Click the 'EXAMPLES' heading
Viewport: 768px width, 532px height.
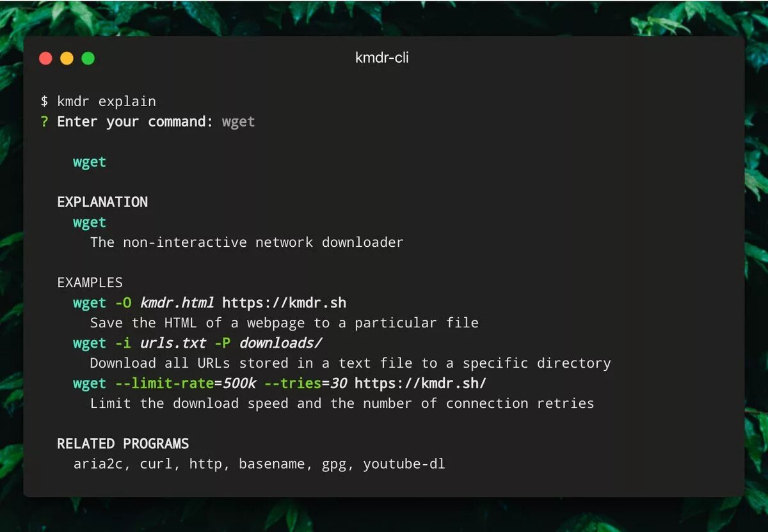(90, 283)
